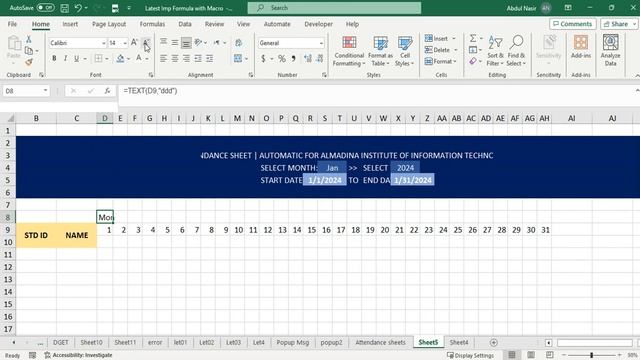Toggle Align Left alignment

[163, 58]
